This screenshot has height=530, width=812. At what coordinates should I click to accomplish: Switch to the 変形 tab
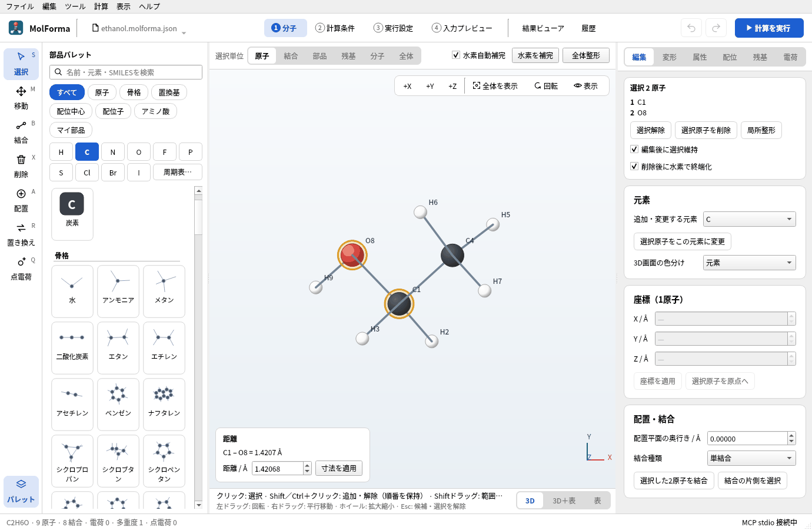coord(670,57)
